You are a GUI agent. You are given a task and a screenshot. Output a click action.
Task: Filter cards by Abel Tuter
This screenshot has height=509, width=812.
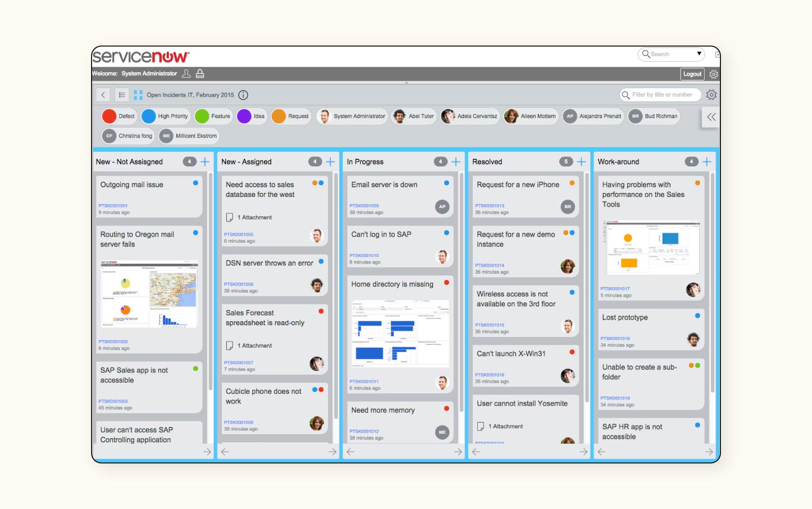414,116
